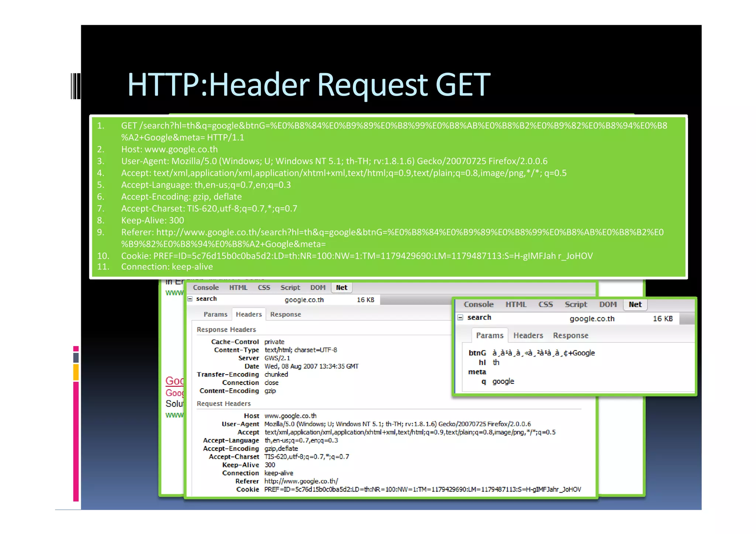Screen dimensions: 756x534
Task: Click Referer value 'http://www.google.co.th/'
Action: point(301,481)
